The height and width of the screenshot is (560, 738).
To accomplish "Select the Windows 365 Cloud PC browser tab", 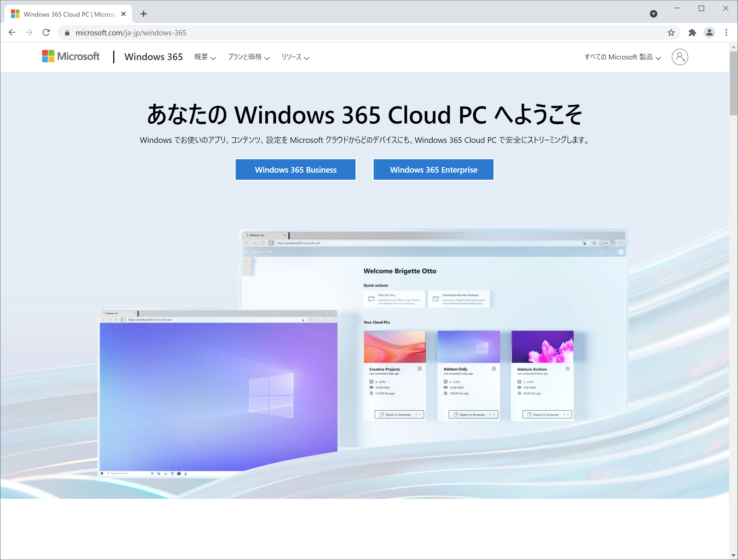I will coord(69,14).
